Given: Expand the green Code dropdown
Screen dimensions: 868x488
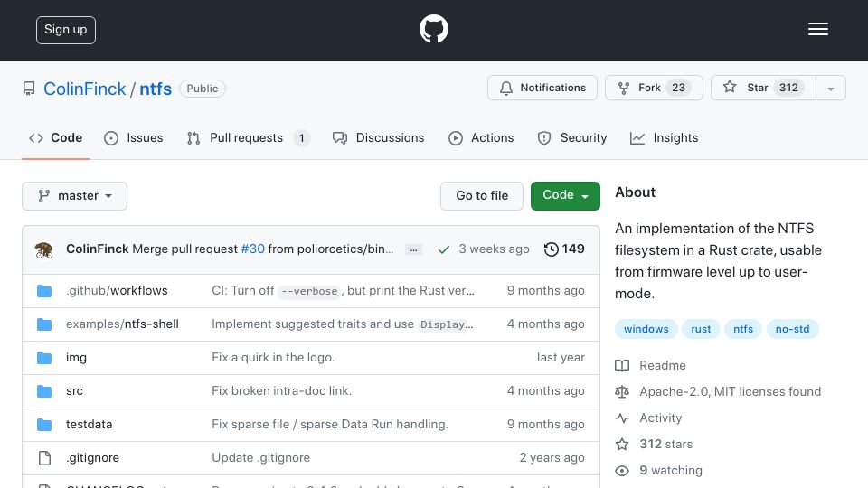Looking at the screenshot, I should pos(565,196).
